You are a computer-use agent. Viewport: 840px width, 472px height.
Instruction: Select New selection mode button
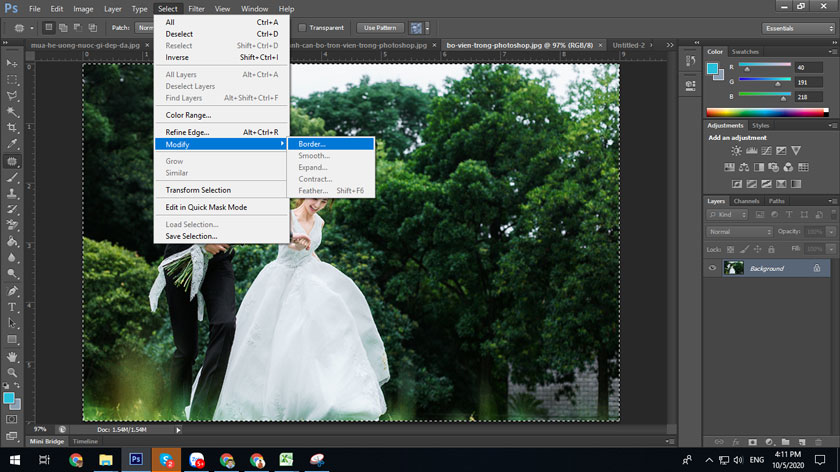click(x=49, y=28)
